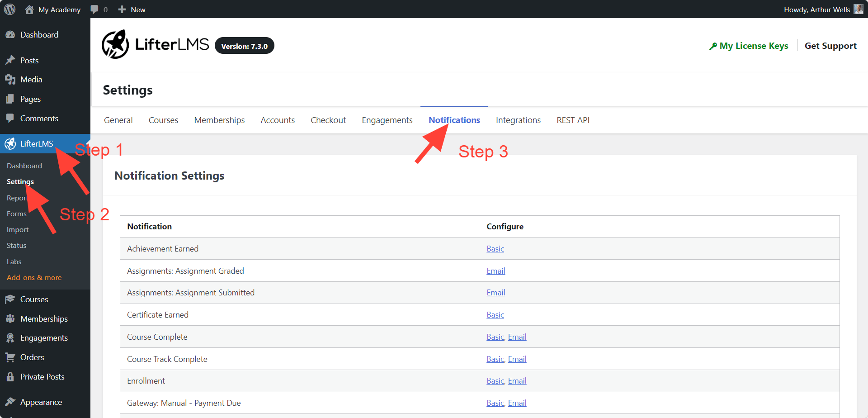Click the Certificate Earned row label

(158, 315)
